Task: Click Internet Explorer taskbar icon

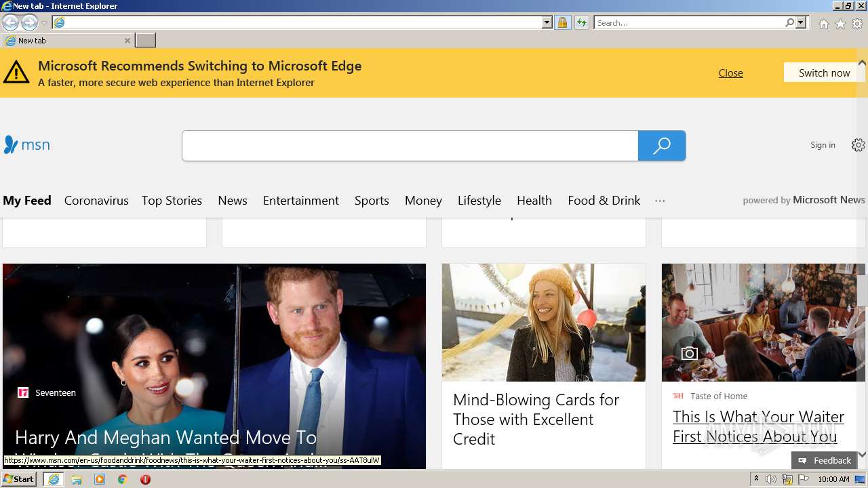Action: tap(54, 479)
